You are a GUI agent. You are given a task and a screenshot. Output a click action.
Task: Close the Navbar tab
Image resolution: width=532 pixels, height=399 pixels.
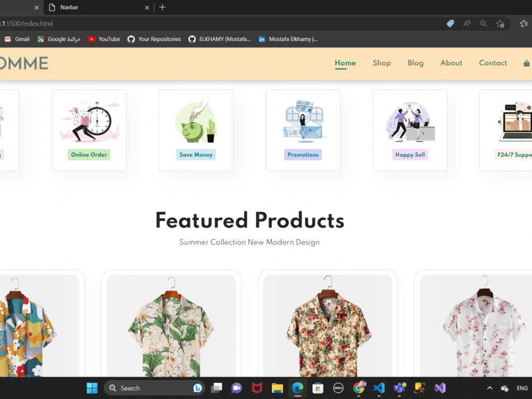(147, 7)
